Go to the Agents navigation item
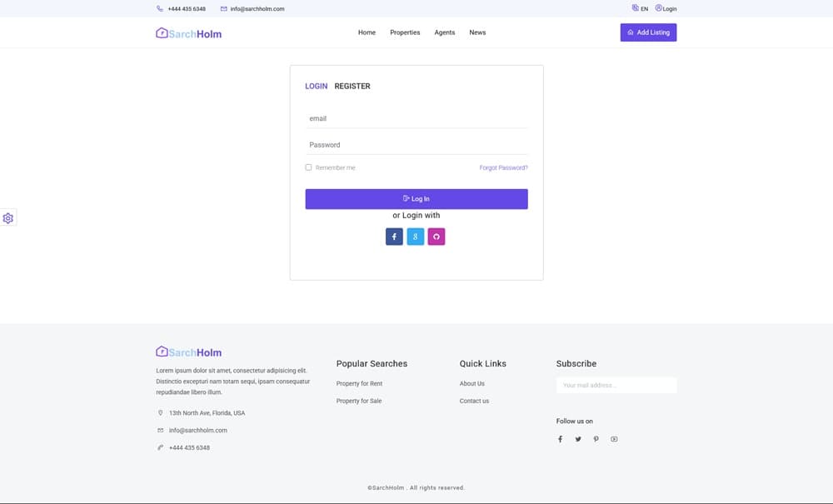 point(445,32)
